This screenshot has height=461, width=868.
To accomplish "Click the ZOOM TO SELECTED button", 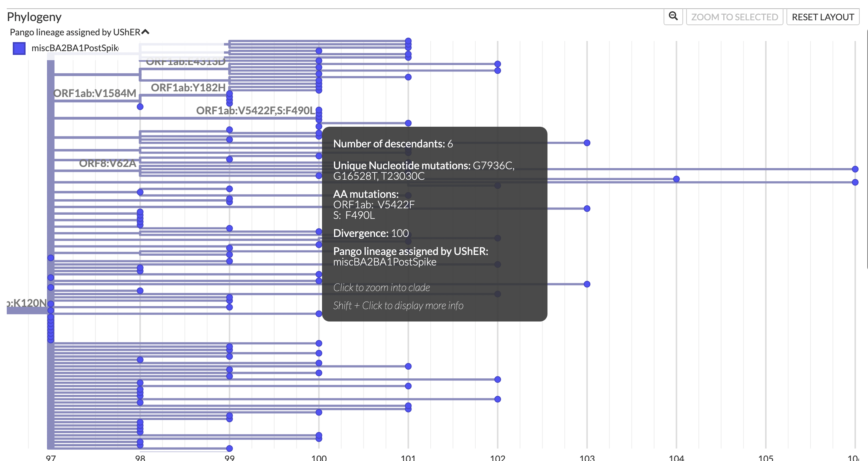I will tap(734, 17).
